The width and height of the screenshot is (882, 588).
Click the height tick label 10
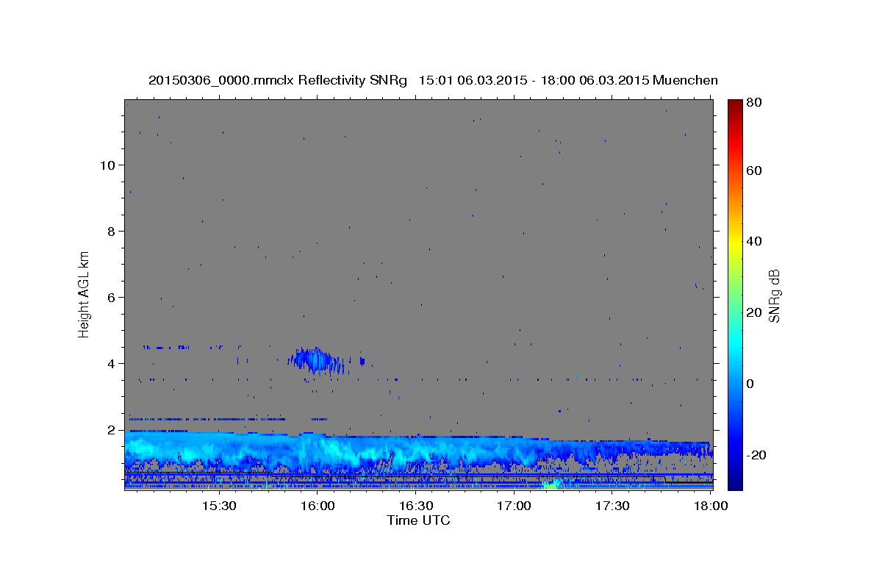107,165
